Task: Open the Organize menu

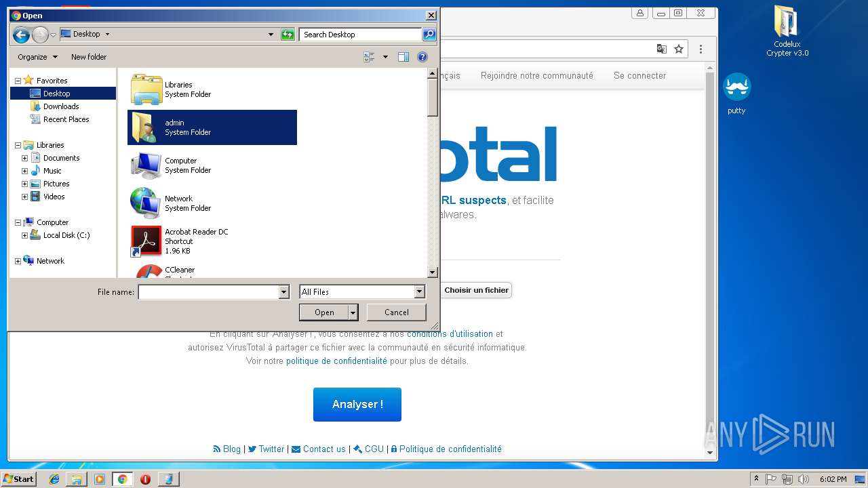Action: tap(38, 57)
